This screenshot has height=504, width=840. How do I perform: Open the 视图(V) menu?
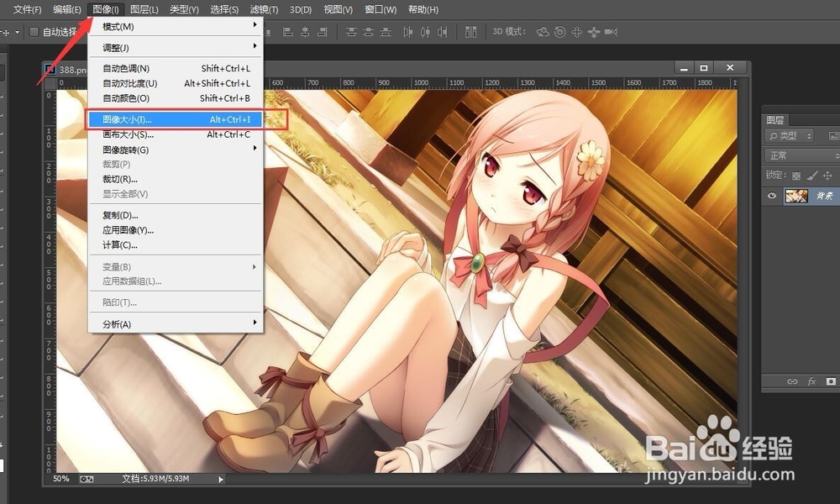click(338, 9)
